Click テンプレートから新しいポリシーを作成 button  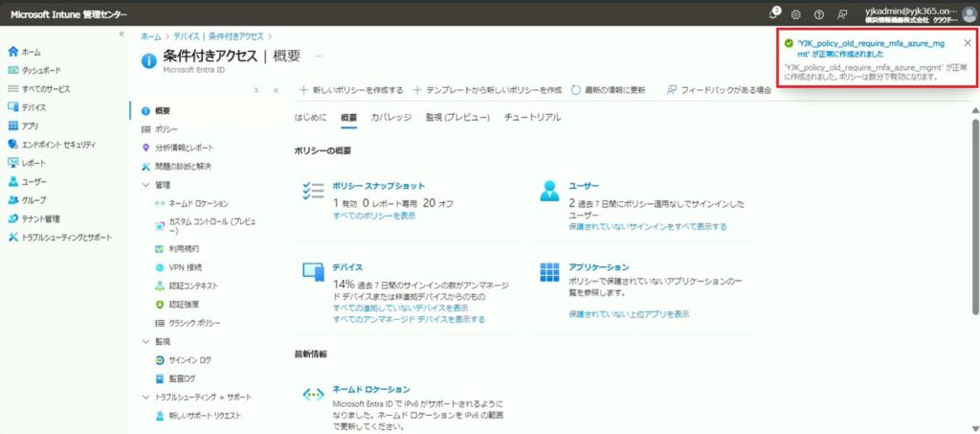pos(487,91)
